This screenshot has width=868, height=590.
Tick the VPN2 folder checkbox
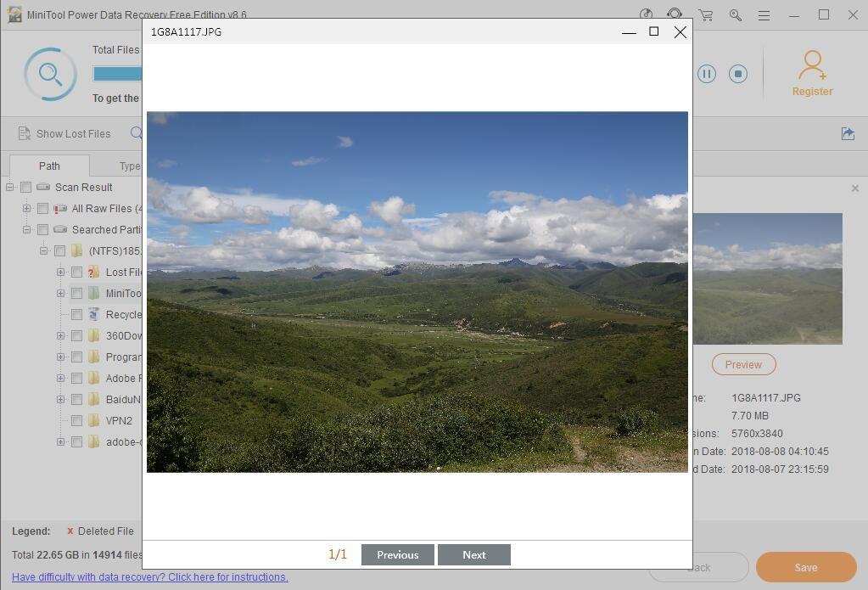[x=76, y=421]
